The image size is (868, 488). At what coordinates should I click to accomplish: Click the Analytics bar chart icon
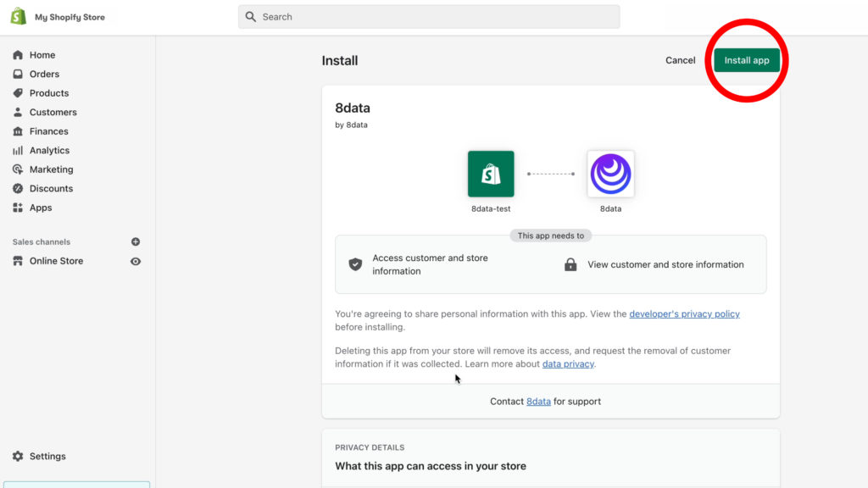pyautogui.click(x=18, y=150)
